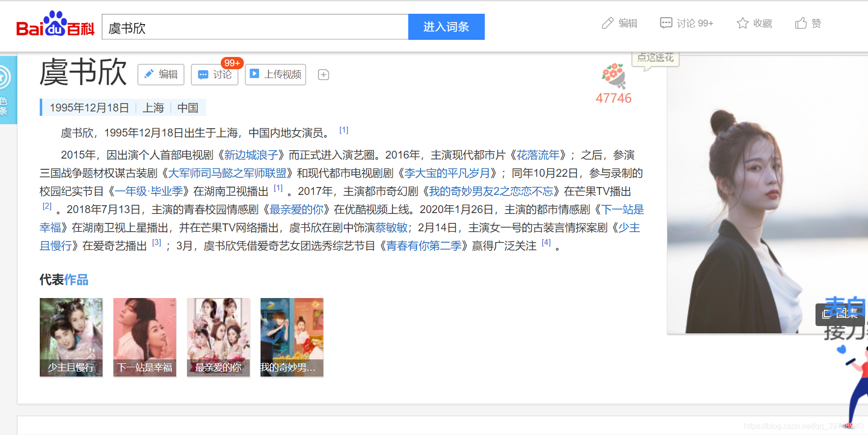Click the 代表作品 heading
Viewport: 868px width, 435px height.
pyautogui.click(x=64, y=280)
